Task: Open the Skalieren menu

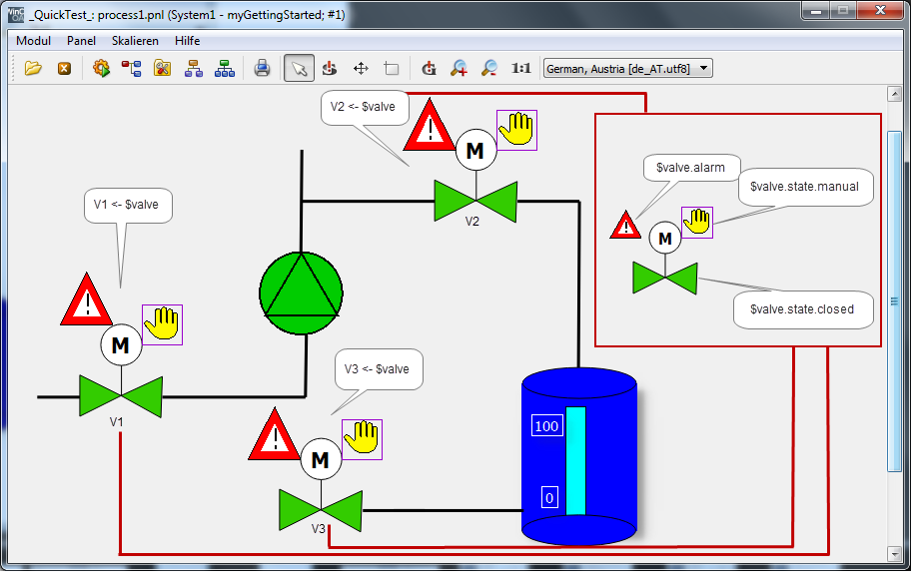Action: click(x=135, y=41)
